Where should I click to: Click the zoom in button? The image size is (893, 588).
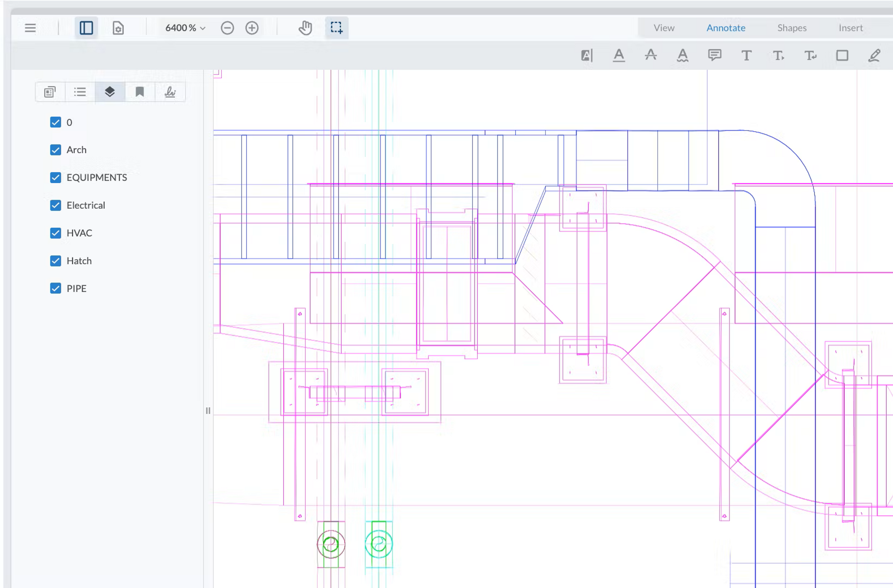(252, 28)
